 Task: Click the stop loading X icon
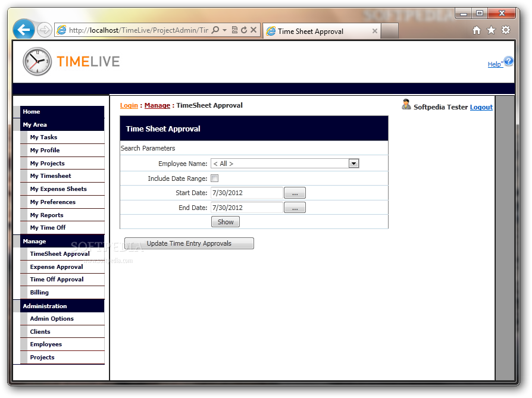[x=254, y=30]
